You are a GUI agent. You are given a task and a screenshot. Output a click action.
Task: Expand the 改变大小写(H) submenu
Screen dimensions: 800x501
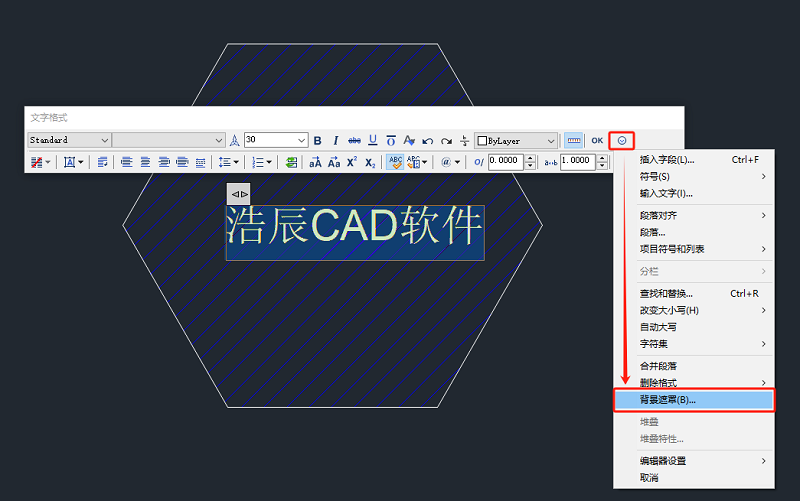(x=694, y=310)
